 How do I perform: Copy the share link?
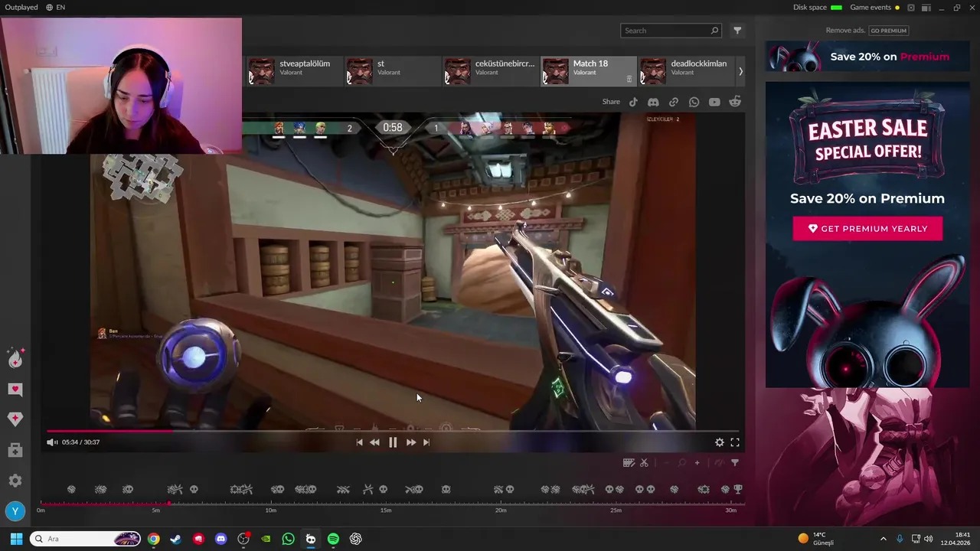674,102
